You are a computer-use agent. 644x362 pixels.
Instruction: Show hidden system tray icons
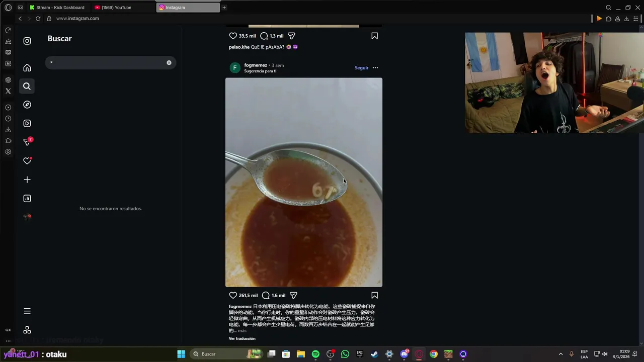tap(560, 354)
